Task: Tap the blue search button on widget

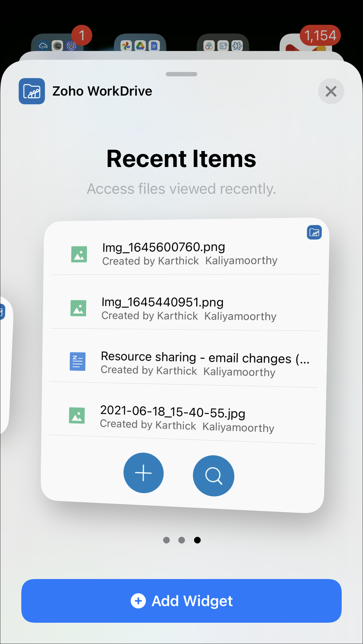Action: pyautogui.click(x=214, y=476)
